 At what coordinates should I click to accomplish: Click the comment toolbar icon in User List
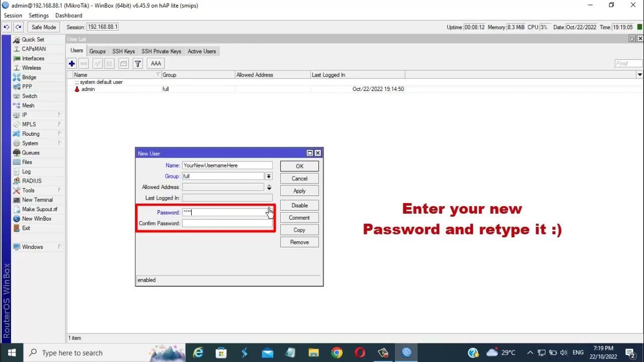click(123, 63)
